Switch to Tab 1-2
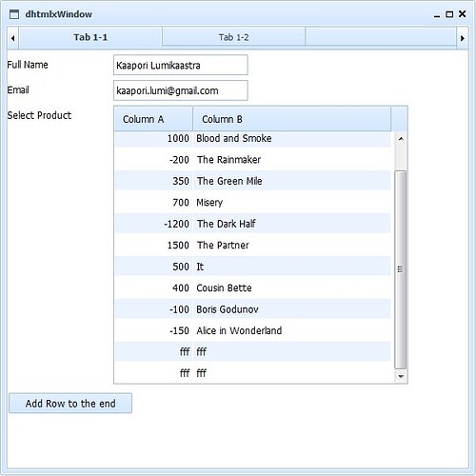This screenshot has height=476, width=476. [x=233, y=37]
